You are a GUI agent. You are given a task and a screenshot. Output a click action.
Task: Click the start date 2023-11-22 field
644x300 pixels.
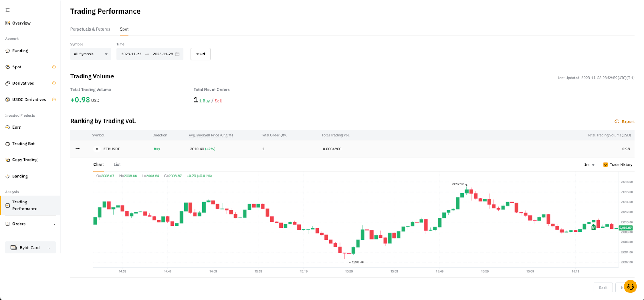[x=131, y=54]
